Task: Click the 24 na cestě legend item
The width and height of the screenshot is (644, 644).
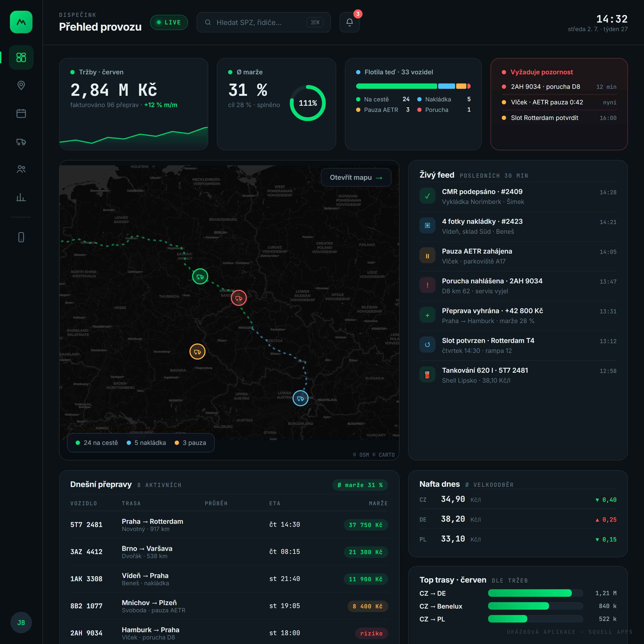Action: click(x=97, y=443)
